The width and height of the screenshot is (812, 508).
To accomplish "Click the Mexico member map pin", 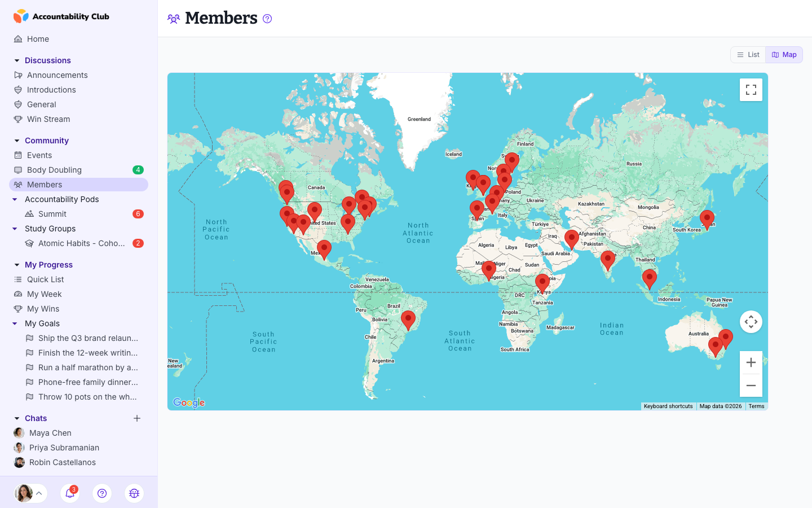I will pos(324,249).
